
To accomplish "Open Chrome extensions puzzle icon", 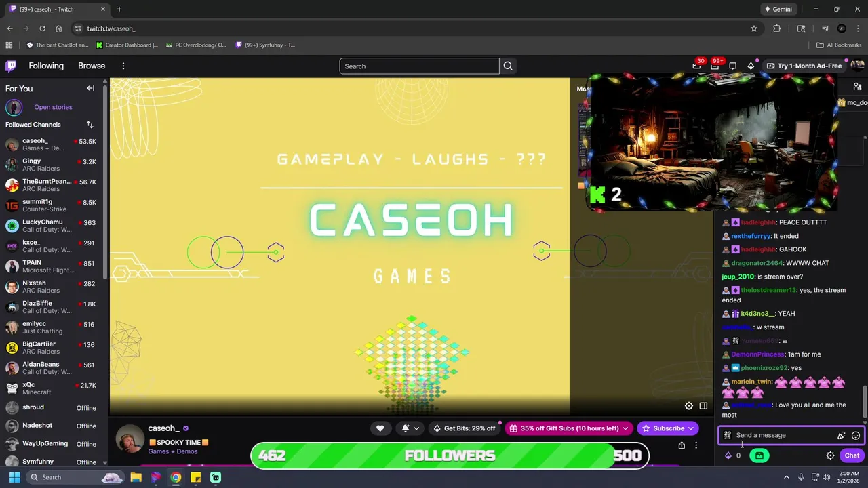I will point(776,28).
